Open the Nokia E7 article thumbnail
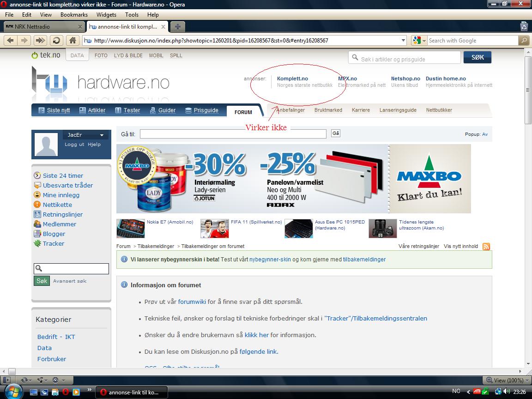532x399 pixels. click(131, 228)
